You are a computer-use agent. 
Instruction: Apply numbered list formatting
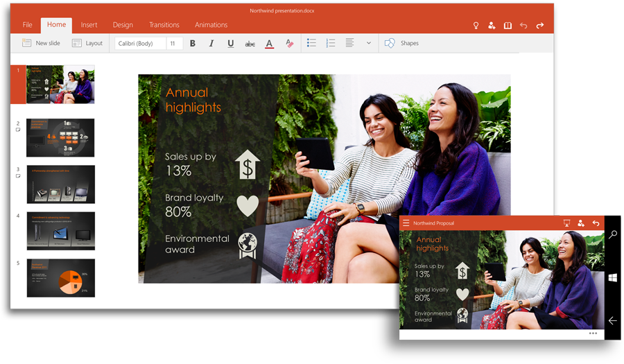click(331, 43)
